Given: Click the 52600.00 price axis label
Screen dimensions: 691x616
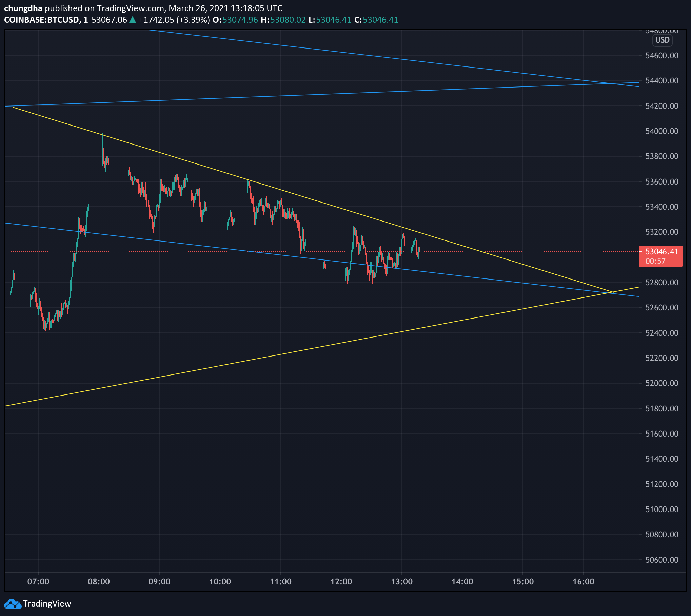Looking at the screenshot, I should coord(662,308).
